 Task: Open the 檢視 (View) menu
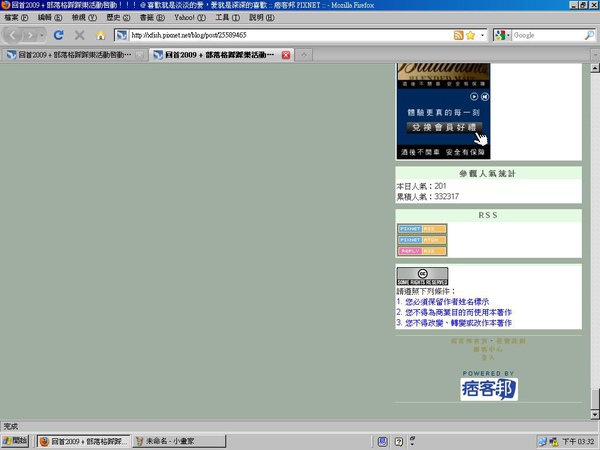(x=84, y=18)
